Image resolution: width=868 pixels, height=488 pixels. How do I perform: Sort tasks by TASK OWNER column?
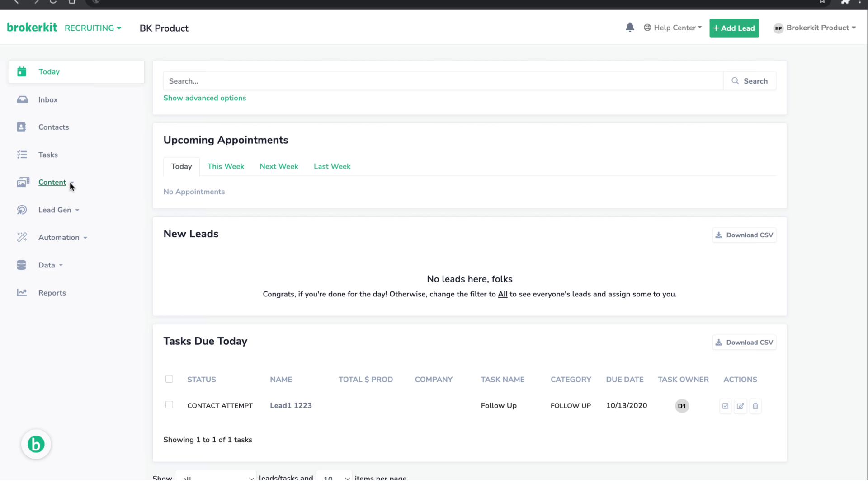coord(683,380)
